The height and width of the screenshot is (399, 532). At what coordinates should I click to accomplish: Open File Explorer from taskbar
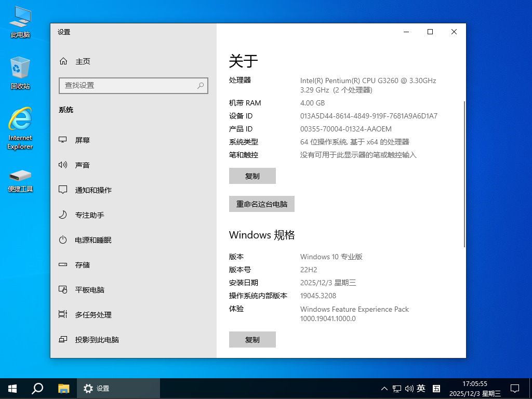coord(63,388)
